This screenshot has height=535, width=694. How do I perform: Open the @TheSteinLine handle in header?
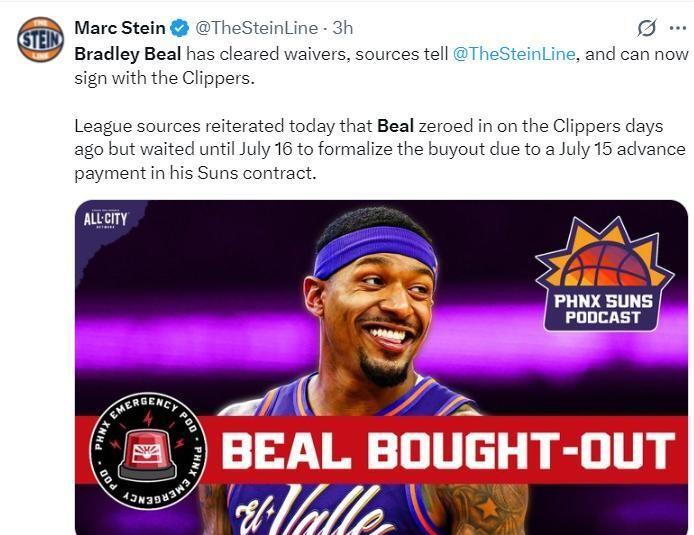point(256,28)
